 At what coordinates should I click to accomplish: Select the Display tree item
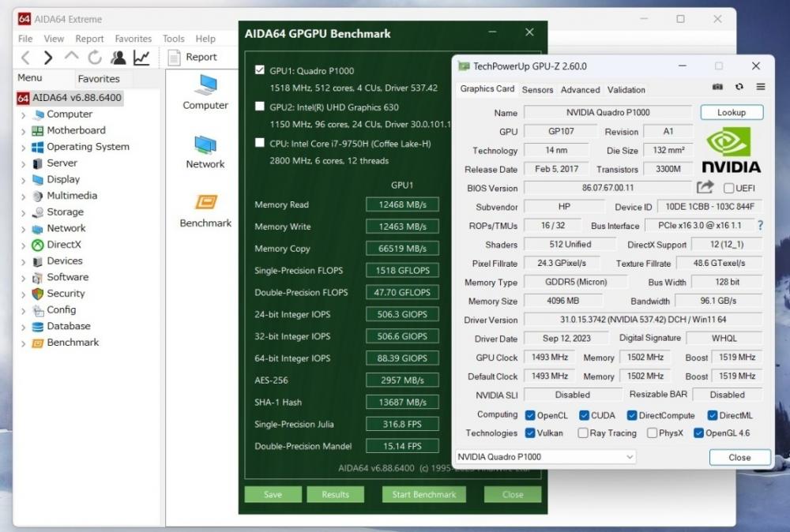tap(56, 179)
